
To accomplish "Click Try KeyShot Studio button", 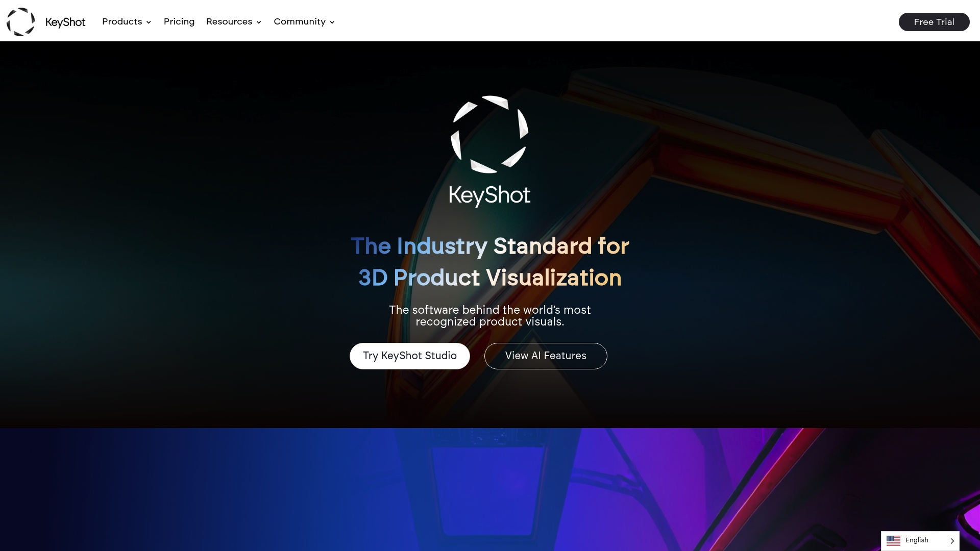I will click(x=410, y=356).
